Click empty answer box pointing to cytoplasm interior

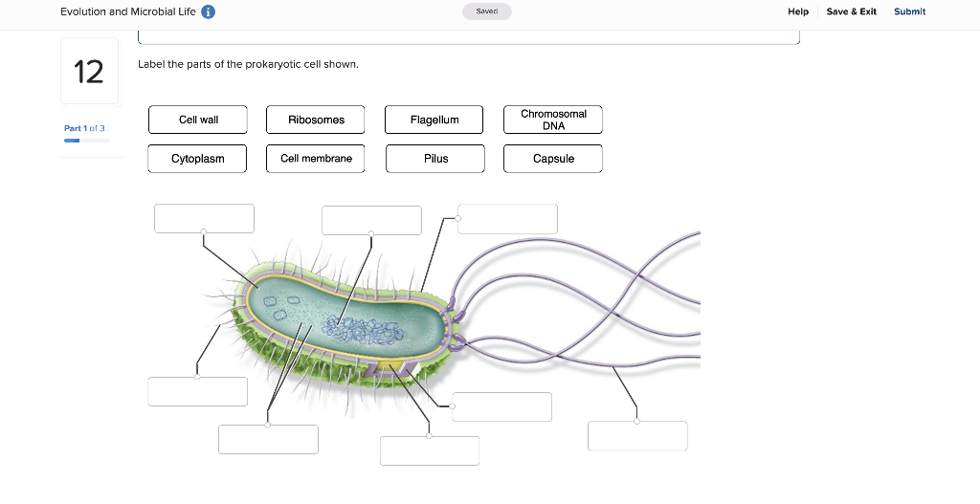coord(205,219)
